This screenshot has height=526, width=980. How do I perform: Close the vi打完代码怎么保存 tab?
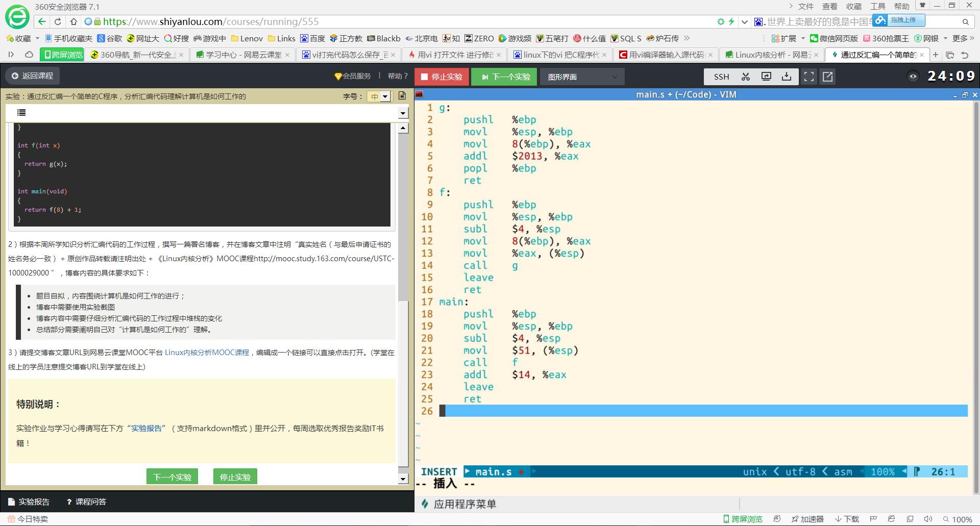[393, 55]
